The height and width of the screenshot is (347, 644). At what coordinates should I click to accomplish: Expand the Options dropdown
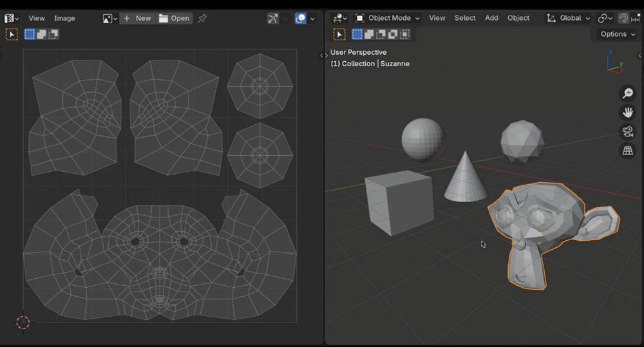point(618,34)
